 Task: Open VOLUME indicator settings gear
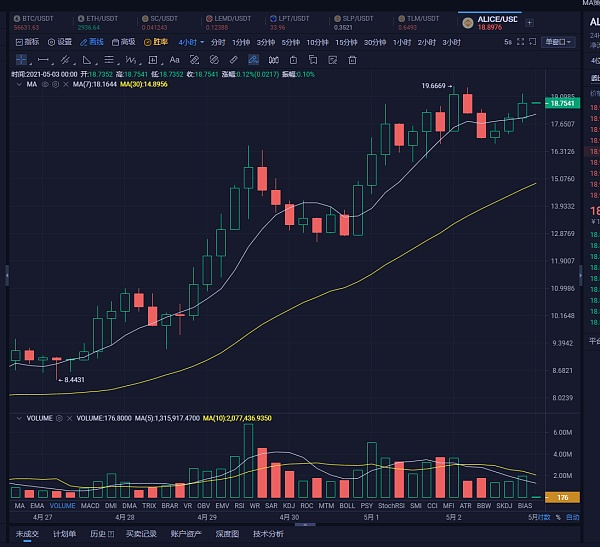coord(59,418)
